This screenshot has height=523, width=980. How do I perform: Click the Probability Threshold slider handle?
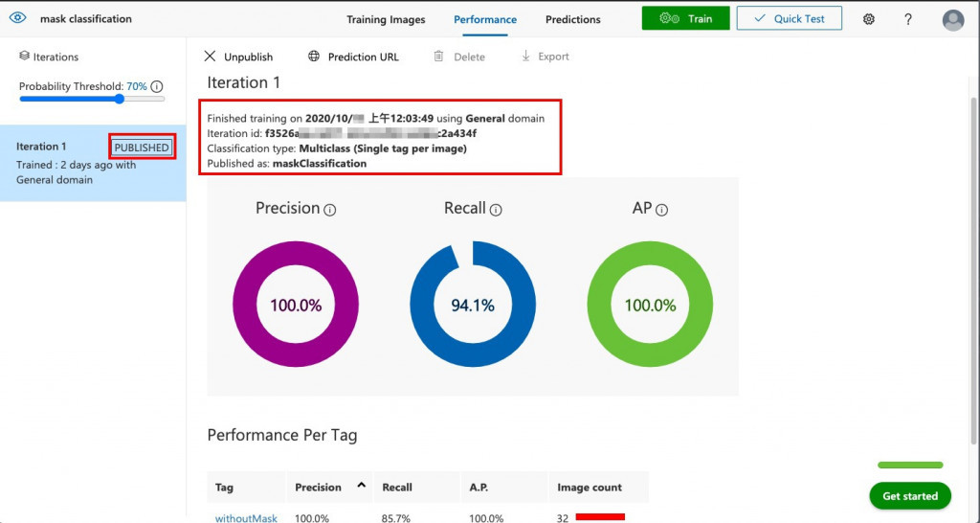(x=120, y=99)
